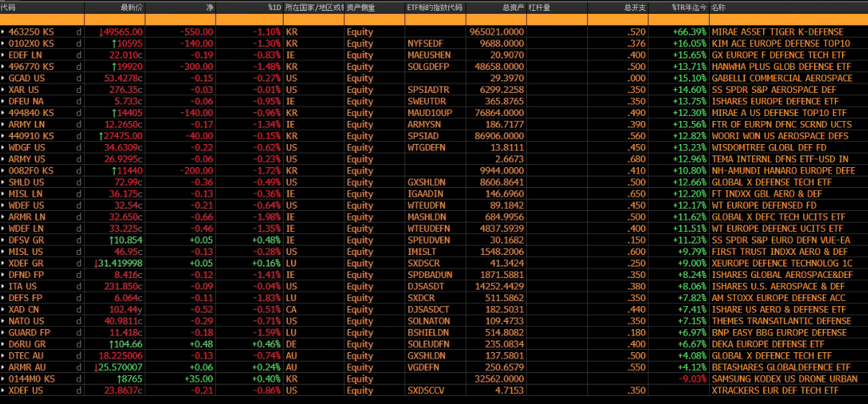Expand the WDGF US row triangle

click(3, 148)
